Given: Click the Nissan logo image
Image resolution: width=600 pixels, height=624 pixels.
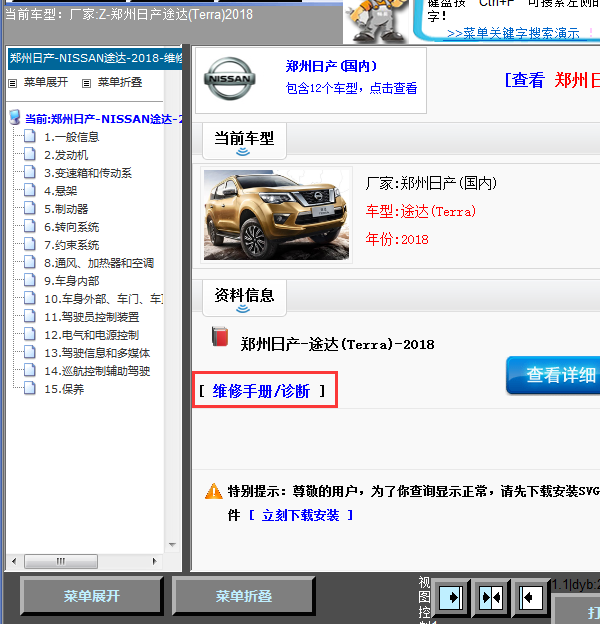Looking at the screenshot, I should (x=230, y=78).
